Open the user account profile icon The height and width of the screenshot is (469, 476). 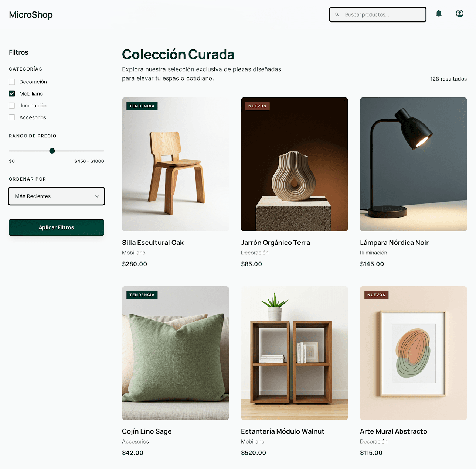coord(459,13)
